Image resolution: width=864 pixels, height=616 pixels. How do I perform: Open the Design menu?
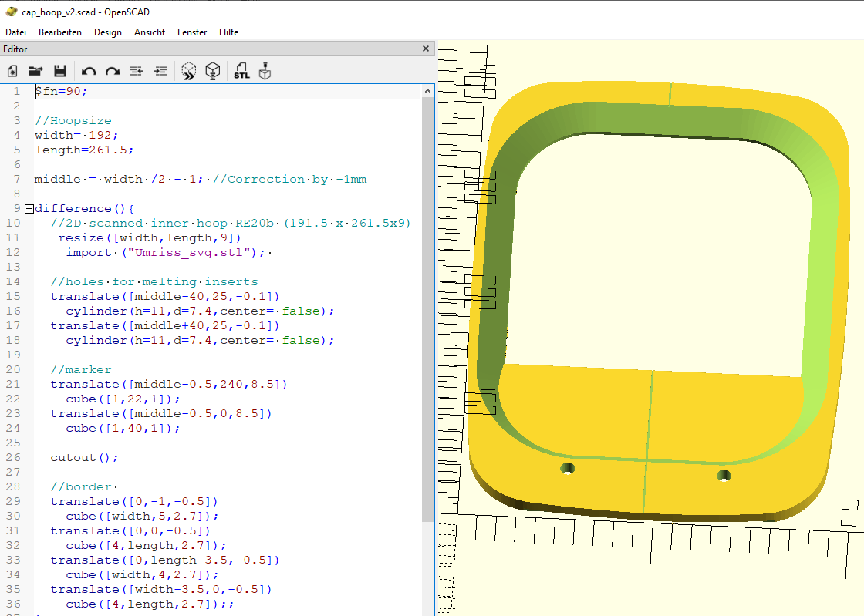tap(108, 32)
